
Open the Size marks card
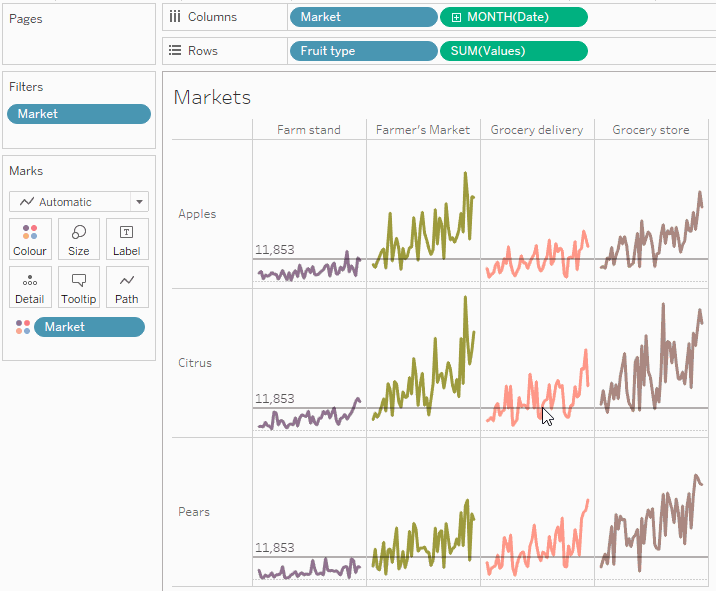point(79,239)
